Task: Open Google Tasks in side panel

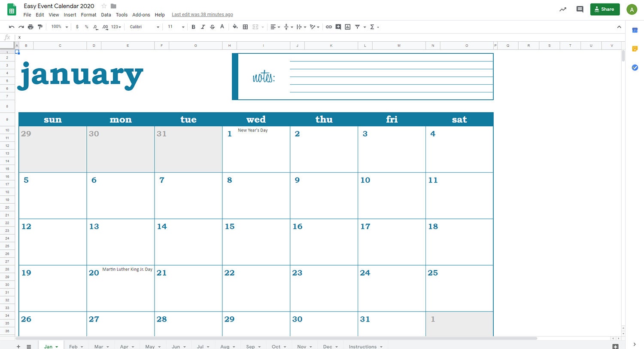Action: [635, 67]
